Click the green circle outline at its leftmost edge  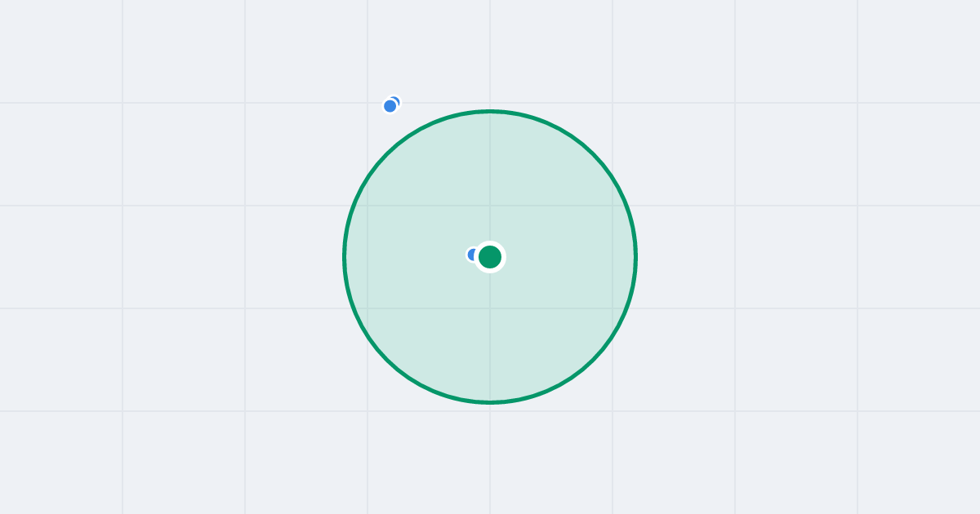[x=345, y=257]
